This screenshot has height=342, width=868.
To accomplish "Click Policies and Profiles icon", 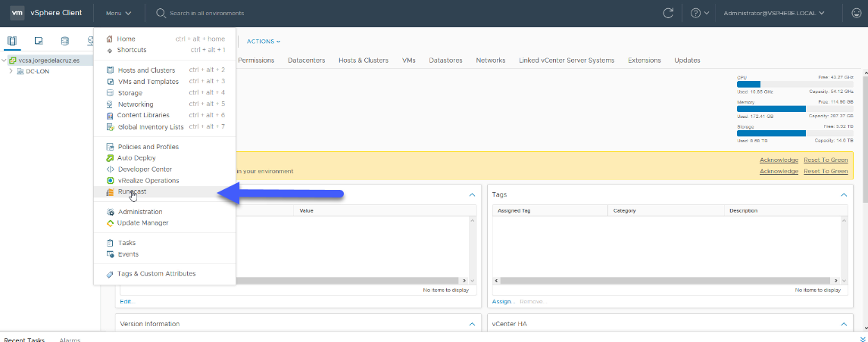I will (x=110, y=147).
